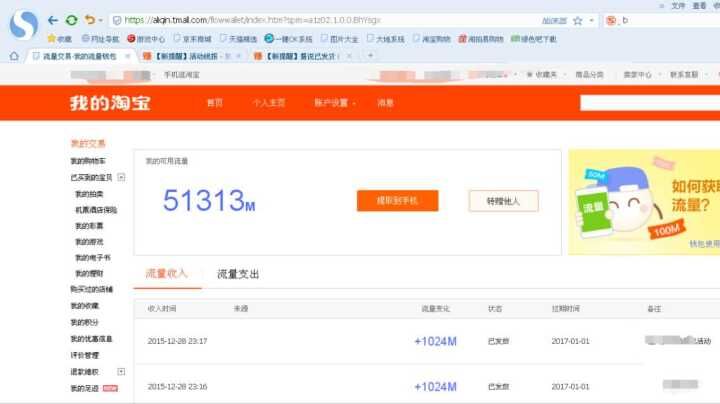Open 购买过的店铺 in the left sidebar

[91, 289]
